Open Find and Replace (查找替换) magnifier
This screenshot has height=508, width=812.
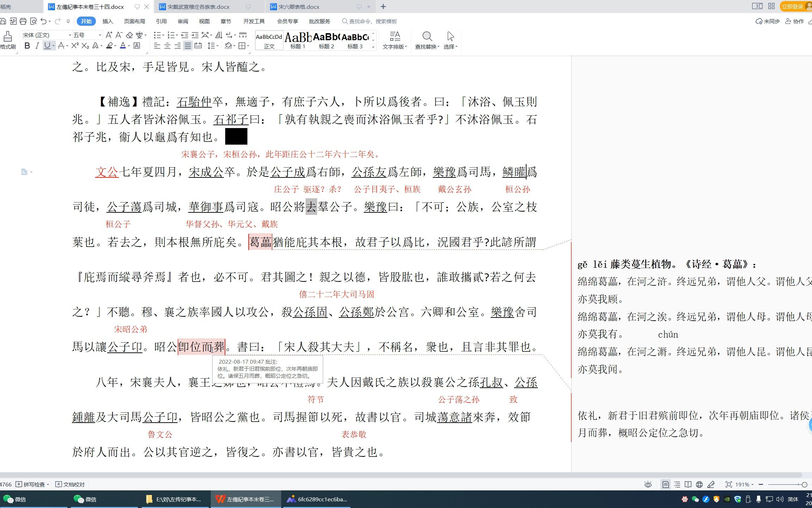pyautogui.click(x=427, y=36)
